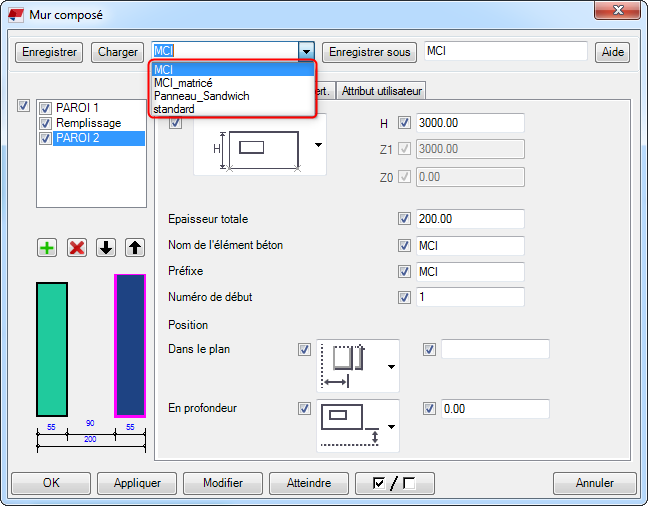648x506 pixels.
Task: Select Remplissage in the layer list
Action: pos(88,123)
